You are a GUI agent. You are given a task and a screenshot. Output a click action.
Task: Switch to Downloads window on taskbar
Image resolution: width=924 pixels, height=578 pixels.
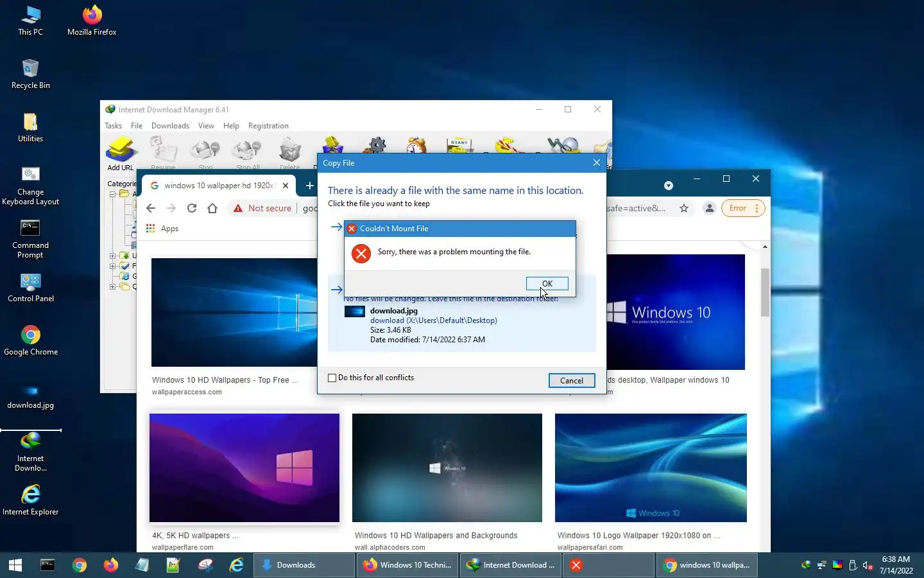[304, 565]
